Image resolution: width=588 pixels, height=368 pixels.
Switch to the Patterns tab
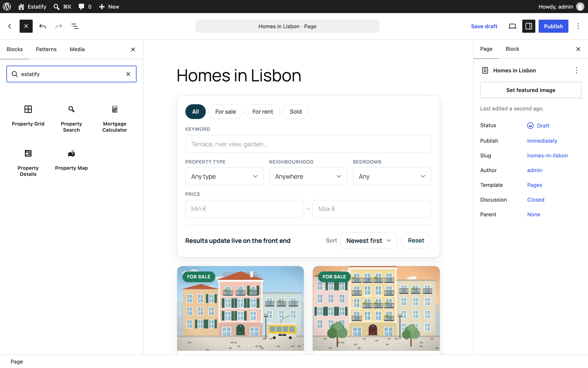point(46,49)
